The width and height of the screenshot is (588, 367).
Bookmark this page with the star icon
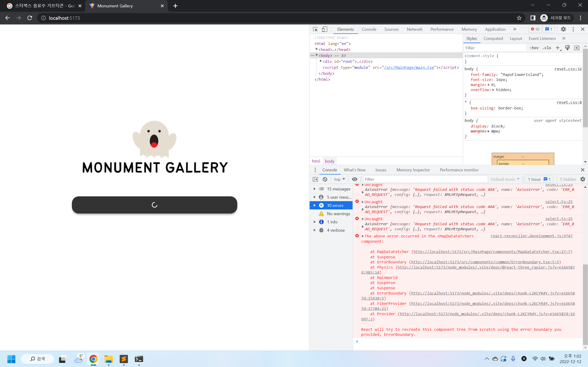pyautogui.click(x=519, y=18)
